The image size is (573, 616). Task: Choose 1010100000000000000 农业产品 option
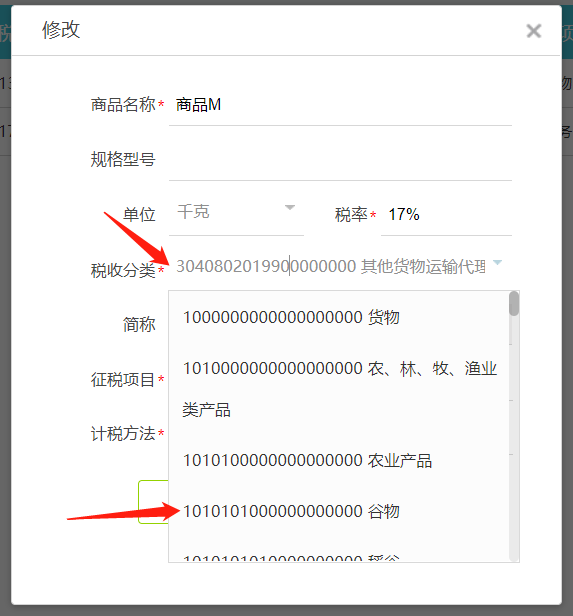tap(339, 461)
